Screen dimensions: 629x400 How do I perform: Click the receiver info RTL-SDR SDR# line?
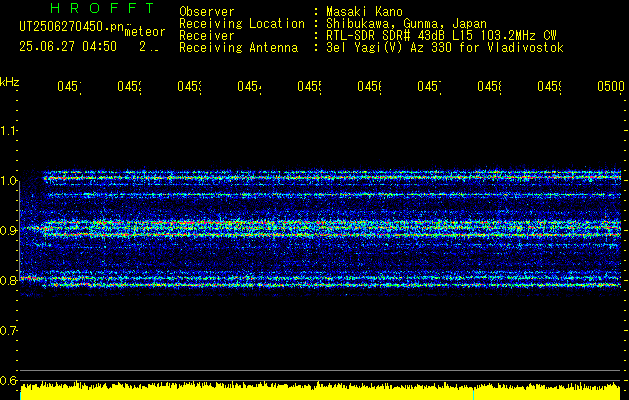[x=441, y=36]
